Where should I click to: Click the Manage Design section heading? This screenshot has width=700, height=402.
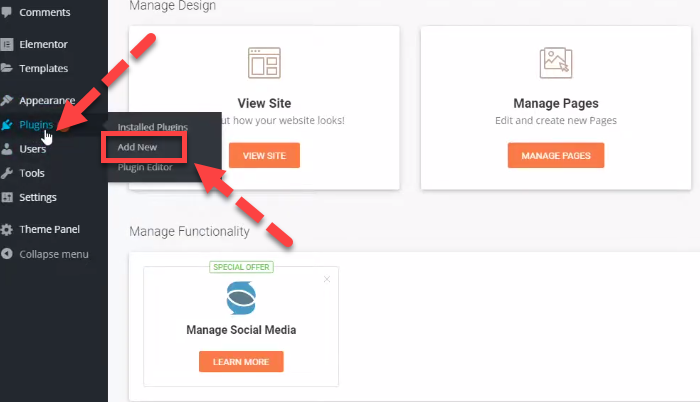coord(172,6)
